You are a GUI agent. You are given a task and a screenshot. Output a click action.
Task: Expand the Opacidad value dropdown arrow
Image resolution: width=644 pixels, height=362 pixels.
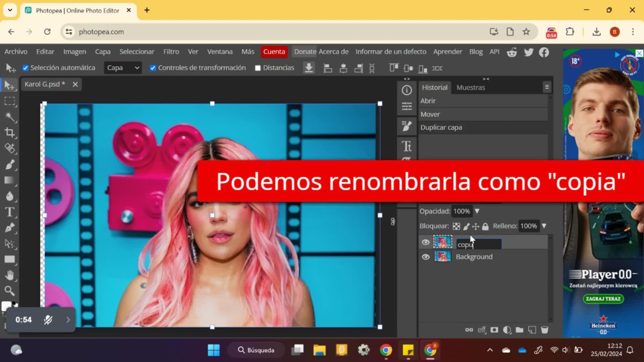[477, 211]
